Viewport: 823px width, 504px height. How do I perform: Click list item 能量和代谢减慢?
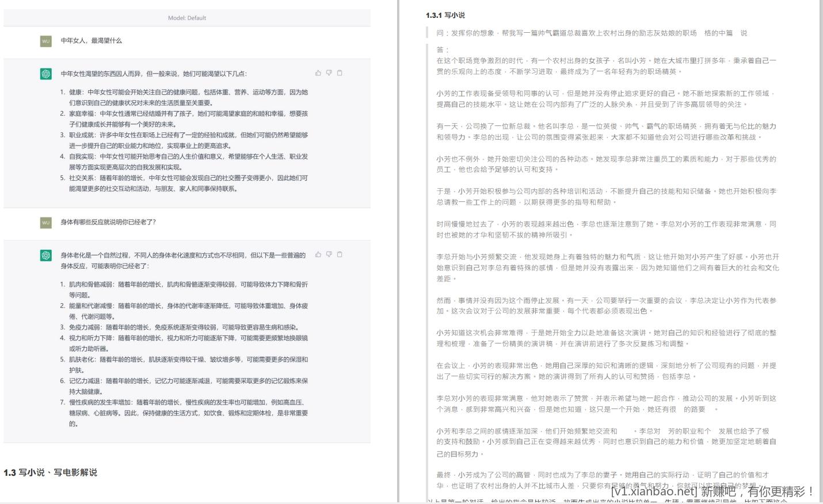point(184,311)
